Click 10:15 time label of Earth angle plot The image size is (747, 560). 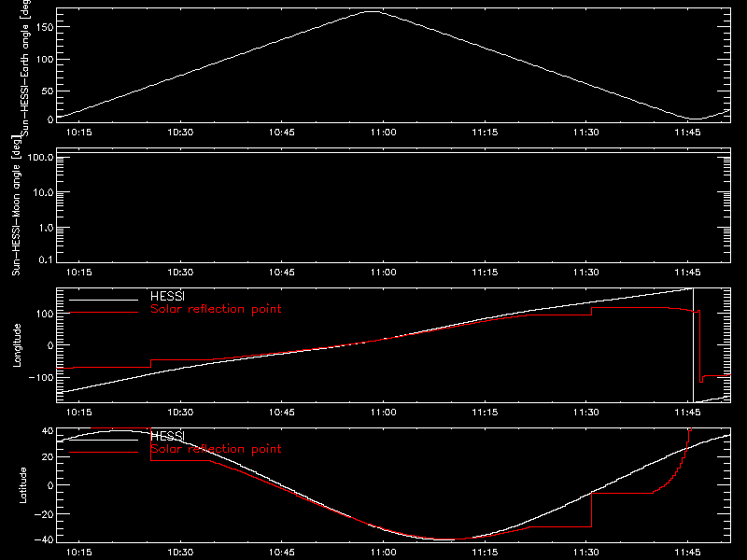[x=78, y=133]
